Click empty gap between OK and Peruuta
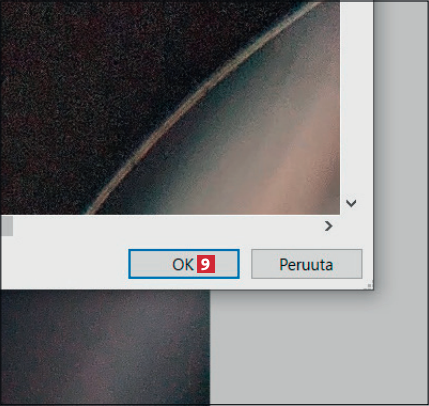This screenshot has width=429, height=406. coord(245,264)
